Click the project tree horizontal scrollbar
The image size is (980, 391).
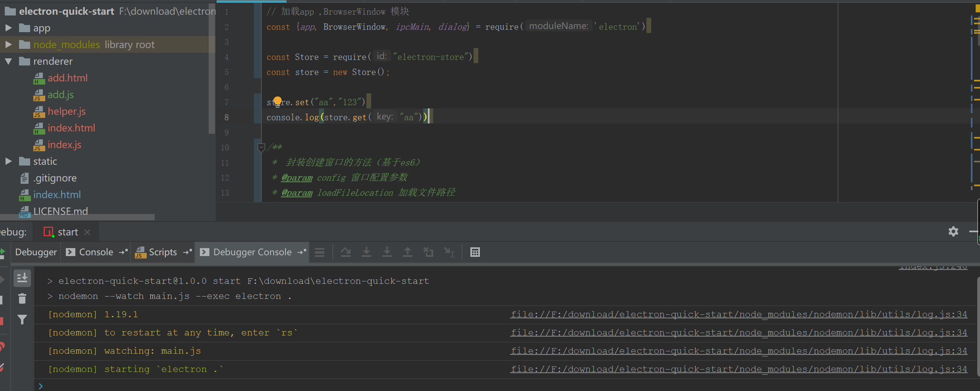point(77,217)
